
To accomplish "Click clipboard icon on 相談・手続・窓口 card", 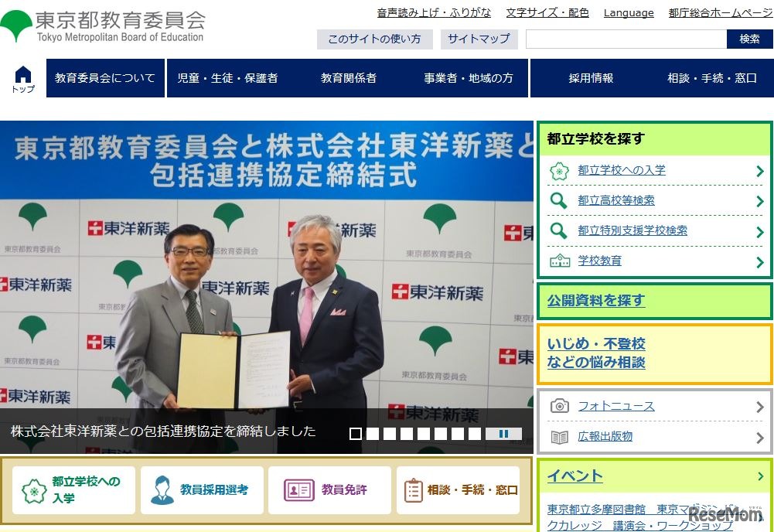I will (413, 490).
